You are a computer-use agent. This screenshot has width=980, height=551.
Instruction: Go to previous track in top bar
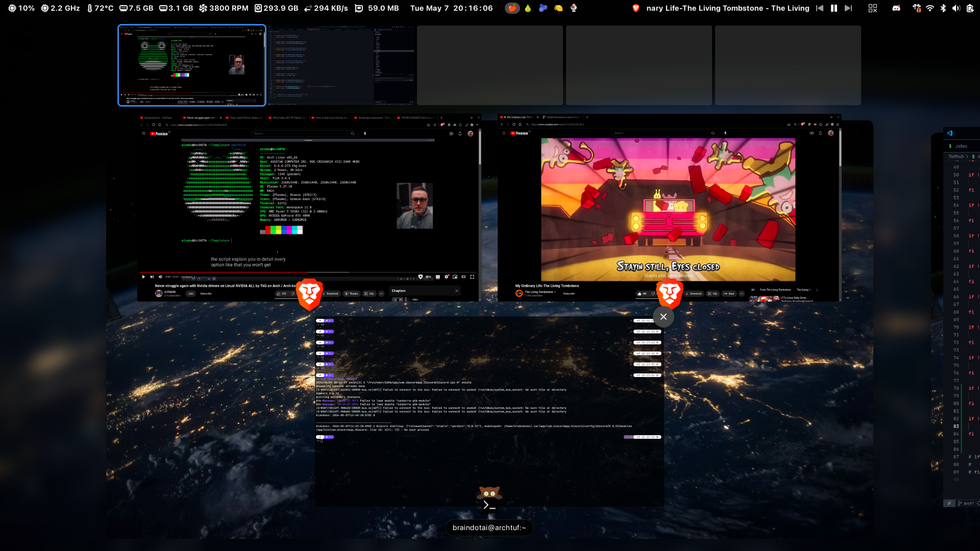tap(820, 8)
